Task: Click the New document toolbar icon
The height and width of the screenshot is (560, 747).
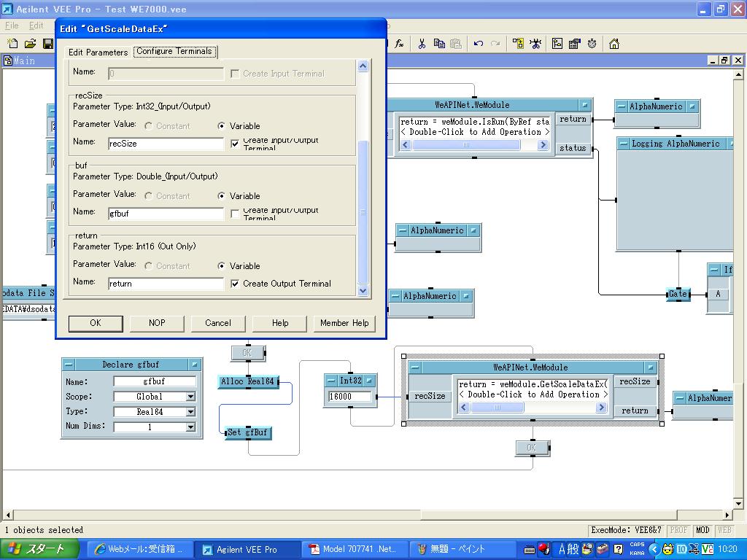Action: [12, 44]
